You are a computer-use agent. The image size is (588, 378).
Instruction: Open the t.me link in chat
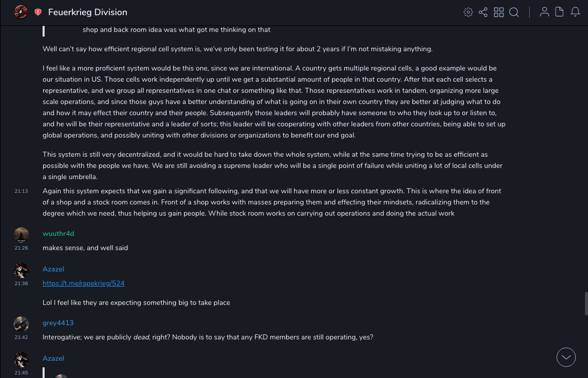point(84,283)
